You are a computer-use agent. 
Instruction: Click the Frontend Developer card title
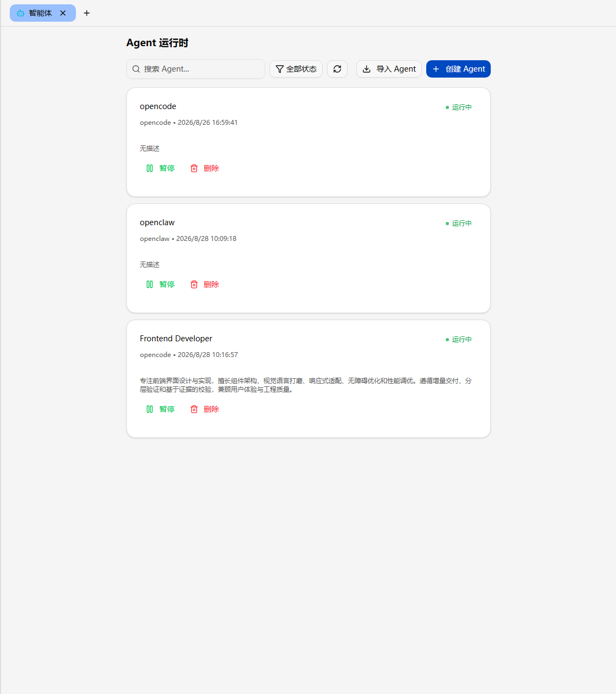click(176, 339)
